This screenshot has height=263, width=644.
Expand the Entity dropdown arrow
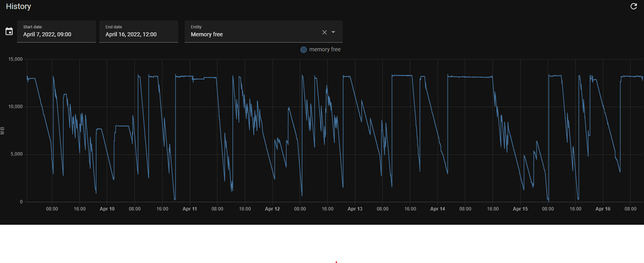pos(333,32)
